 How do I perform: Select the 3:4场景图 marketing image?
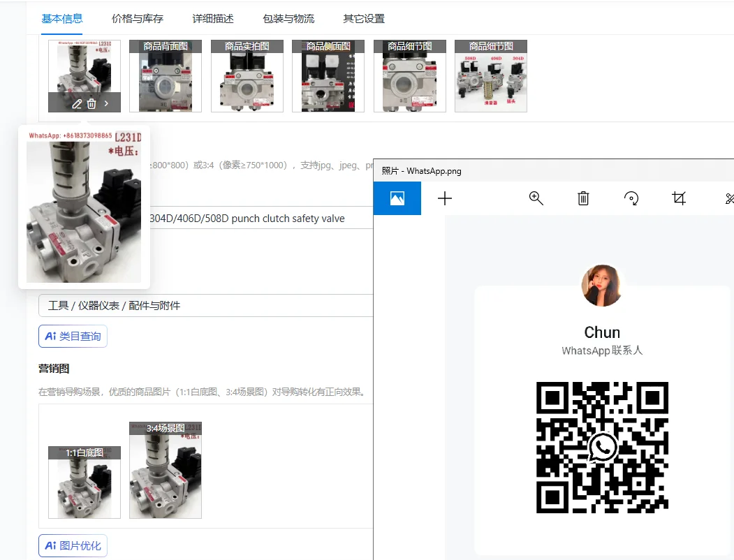pos(166,470)
